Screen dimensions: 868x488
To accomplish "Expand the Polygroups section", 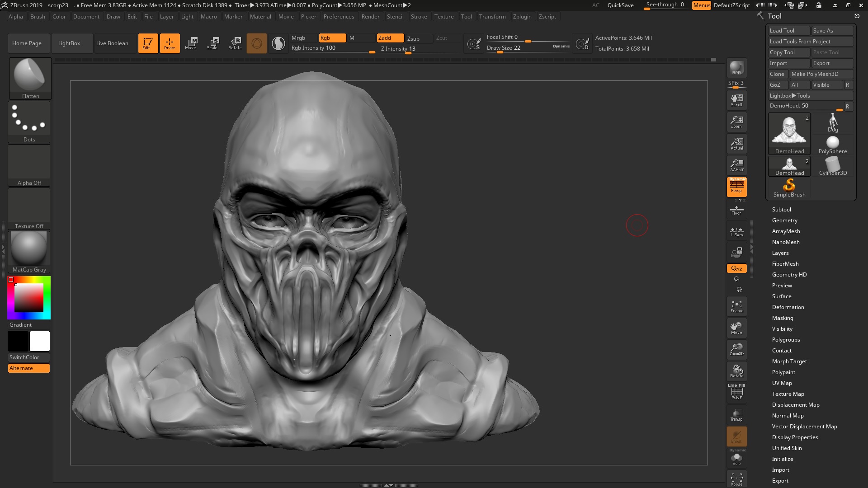I will click(786, 340).
